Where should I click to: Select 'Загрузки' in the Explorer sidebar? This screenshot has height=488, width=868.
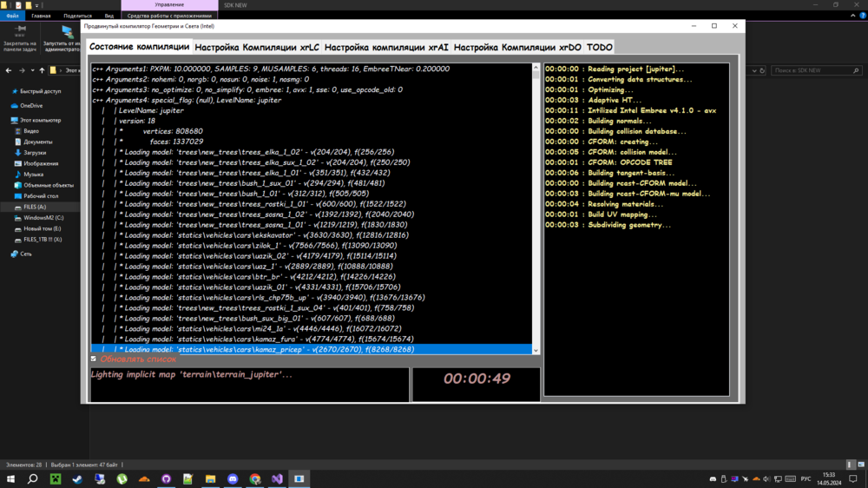(x=35, y=152)
